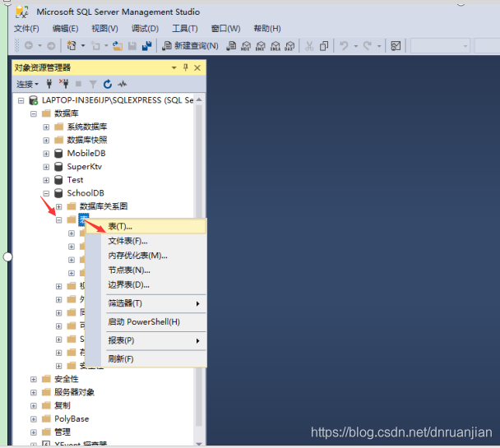The height and width of the screenshot is (448, 500).
Task: Click the activity monitor pulse icon
Action: pyautogui.click(x=123, y=84)
